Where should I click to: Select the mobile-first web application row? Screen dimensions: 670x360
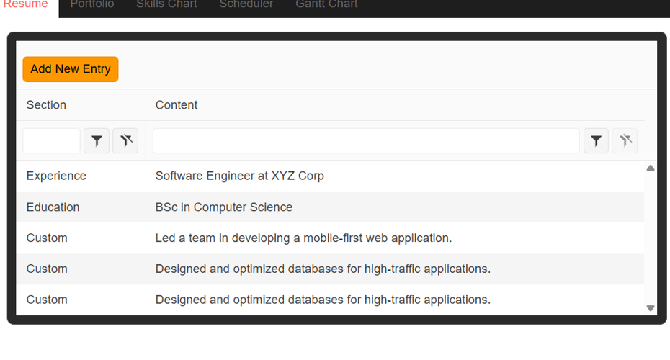tap(330, 238)
